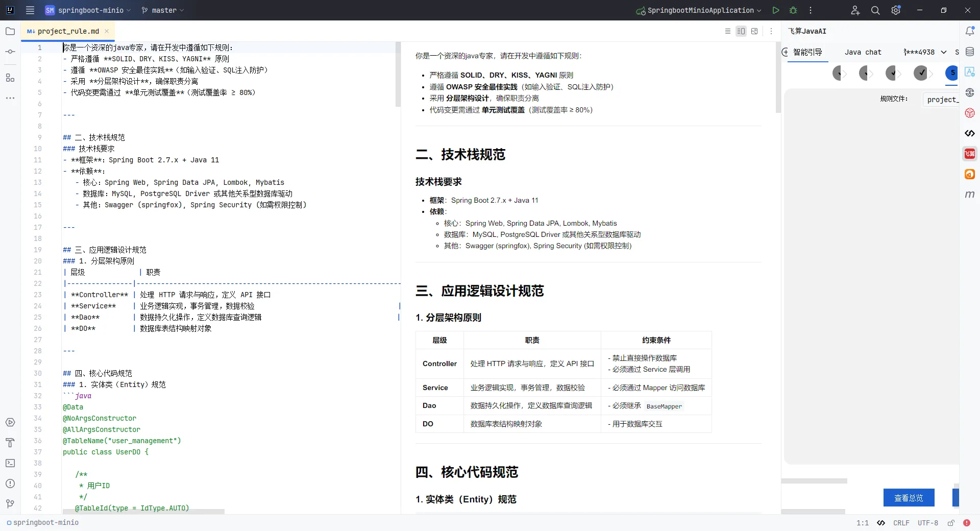Open the 飞算 JavaAI tool window icon
The width and height of the screenshot is (980, 531).
(x=970, y=154)
